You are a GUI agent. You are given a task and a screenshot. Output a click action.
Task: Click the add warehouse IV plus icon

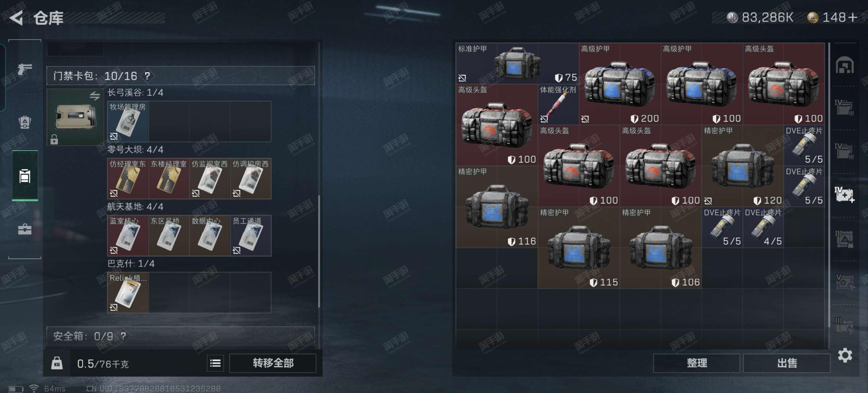click(x=844, y=194)
